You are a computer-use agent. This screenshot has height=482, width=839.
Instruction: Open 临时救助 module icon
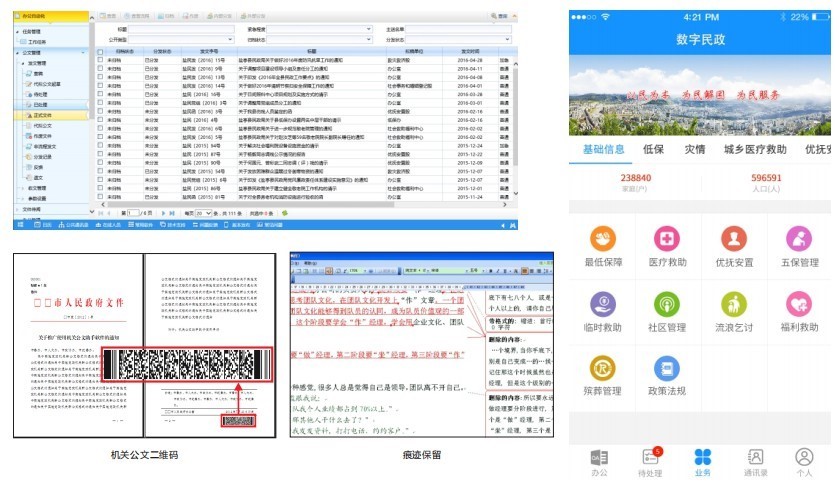[603, 304]
